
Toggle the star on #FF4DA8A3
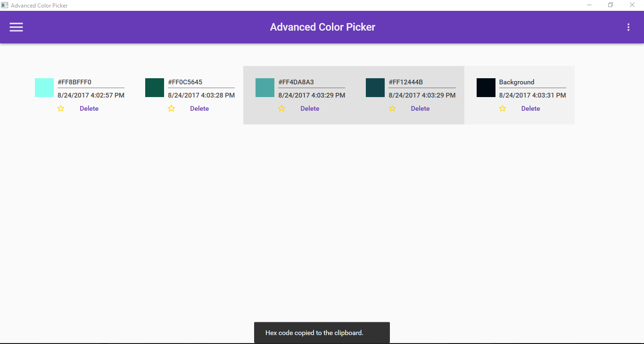(x=281, y=108)
